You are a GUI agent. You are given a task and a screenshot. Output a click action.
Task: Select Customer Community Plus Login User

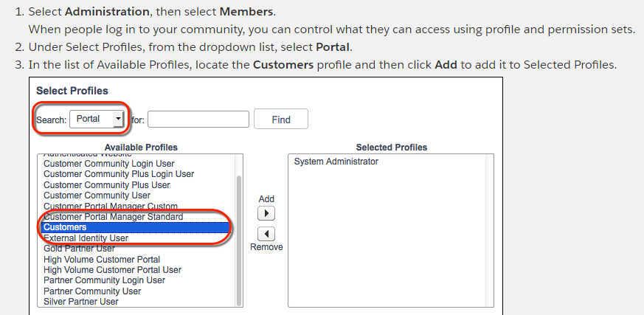coord(119,174)
